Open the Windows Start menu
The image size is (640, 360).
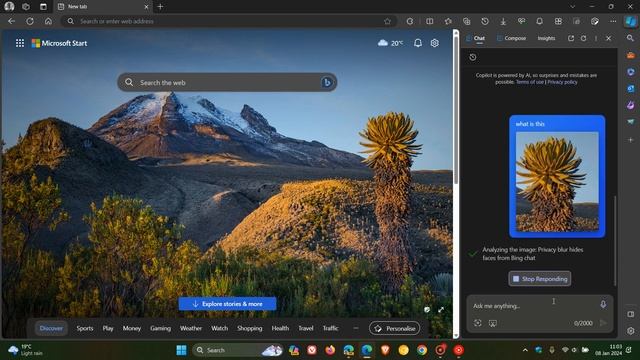point(181,350)
